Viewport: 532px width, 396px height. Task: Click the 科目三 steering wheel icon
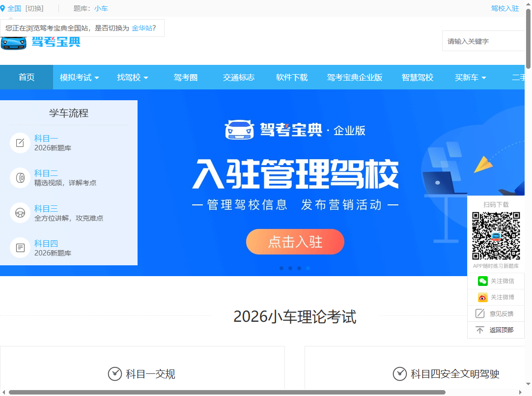(20, 213)
